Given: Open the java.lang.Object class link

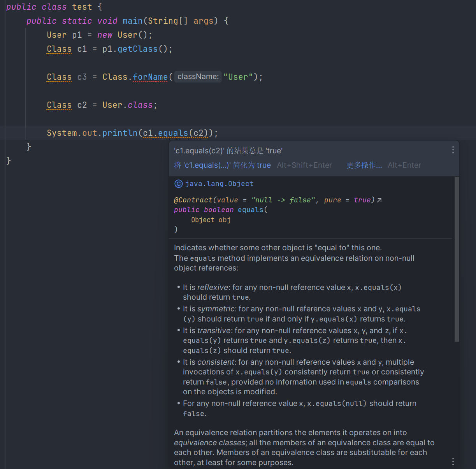Looking at the screenshot, I should click(219, 184).
